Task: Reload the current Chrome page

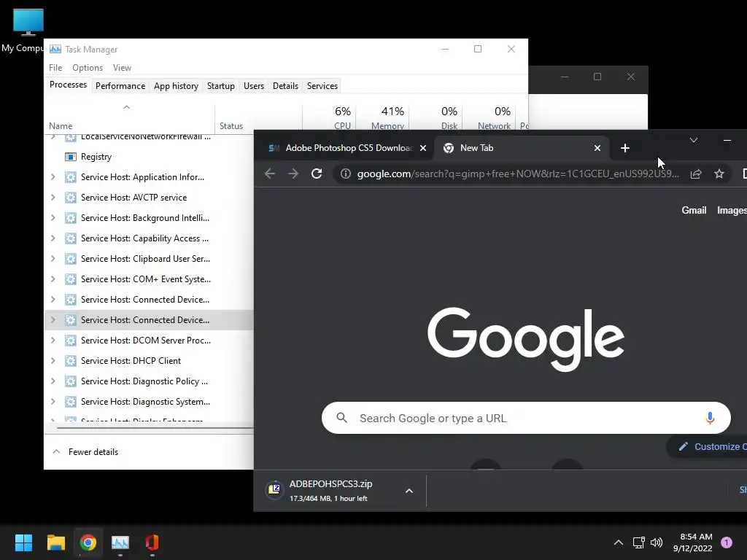Action: [317, 174]
